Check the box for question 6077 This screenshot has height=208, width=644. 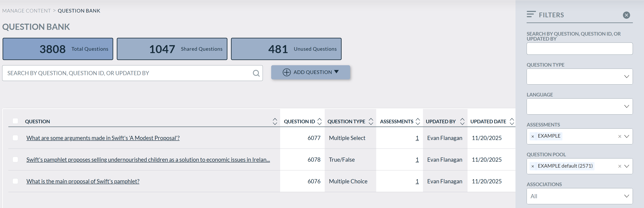tap(15, 138)
